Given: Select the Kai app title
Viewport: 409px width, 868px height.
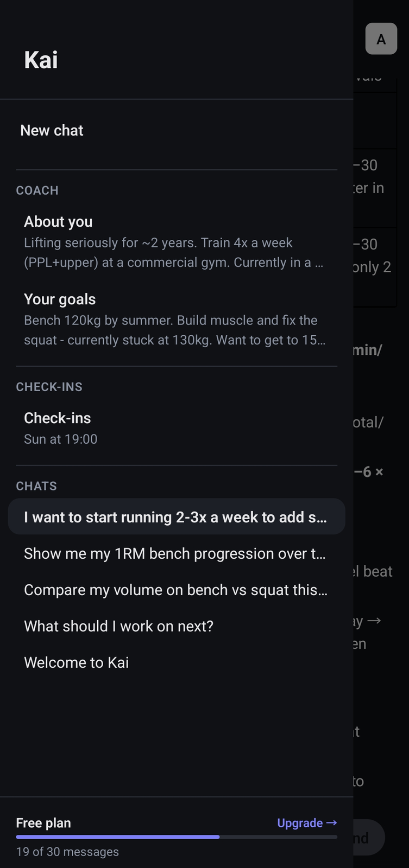Looking at the screenshot, I should [41, 60].
